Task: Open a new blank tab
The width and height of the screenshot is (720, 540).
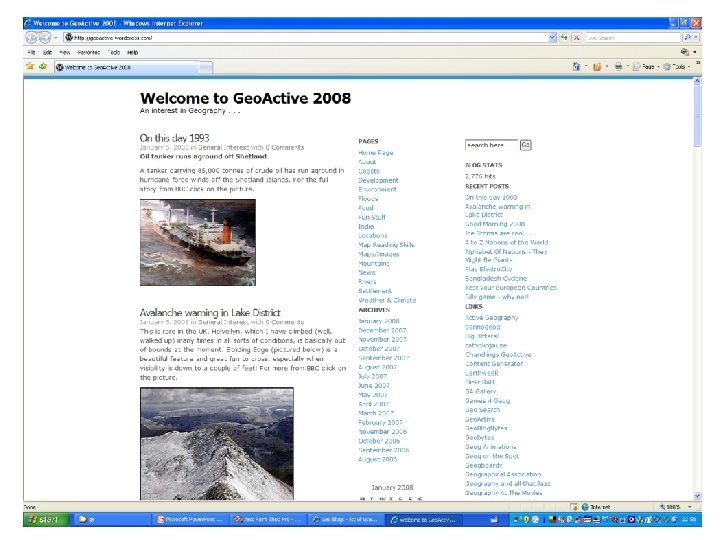Action: [x=206, y=68]
